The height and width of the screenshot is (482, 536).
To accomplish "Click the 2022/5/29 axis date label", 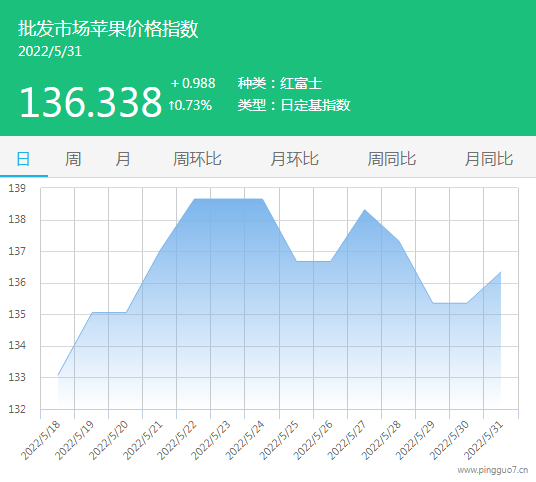I will click(415, 440).
